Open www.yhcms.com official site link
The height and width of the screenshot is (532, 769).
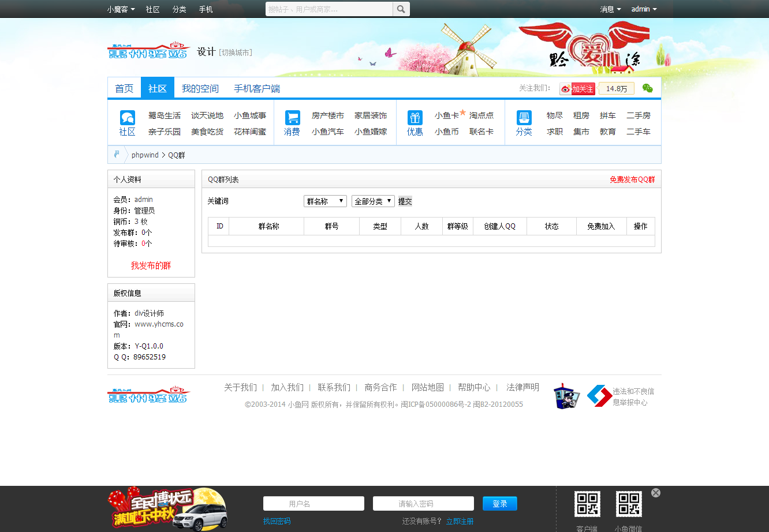149,329
